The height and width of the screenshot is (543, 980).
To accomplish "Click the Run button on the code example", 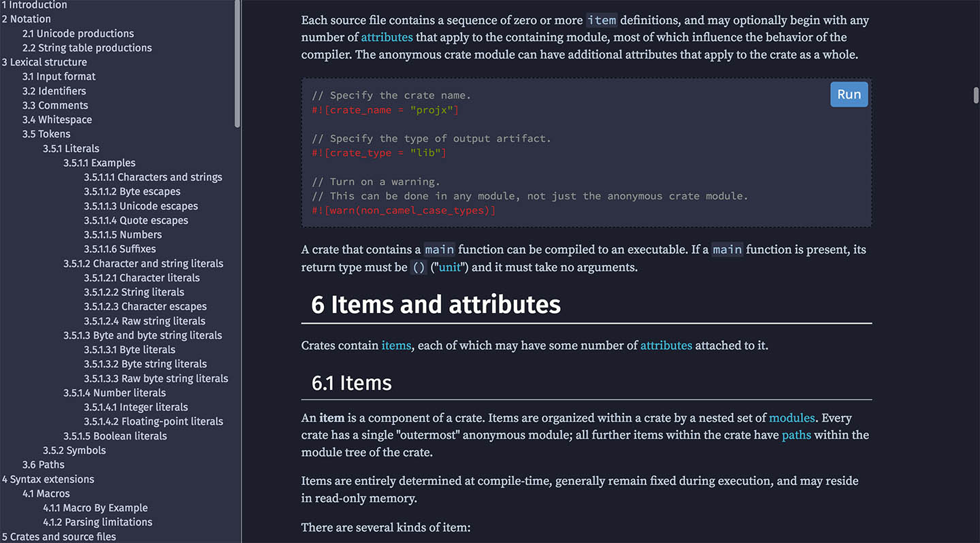I will coord(849,94).
